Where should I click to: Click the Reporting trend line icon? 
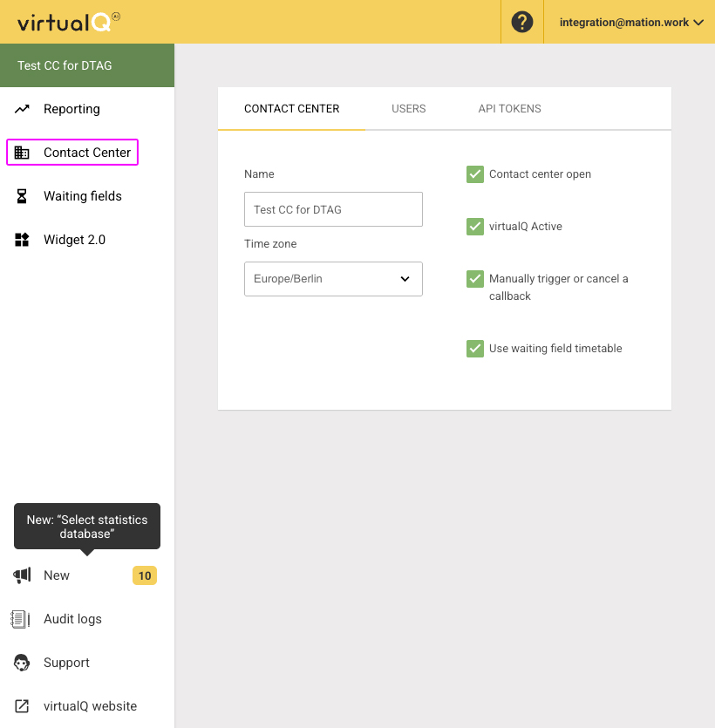pyautogui.click(x=22, y=109)
